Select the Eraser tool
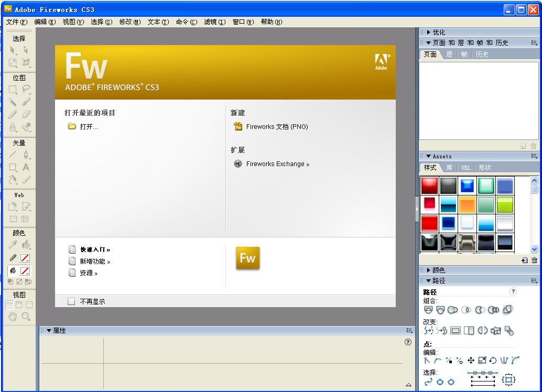Viewport: 542px width, 392px height. (x=26, y=114)
